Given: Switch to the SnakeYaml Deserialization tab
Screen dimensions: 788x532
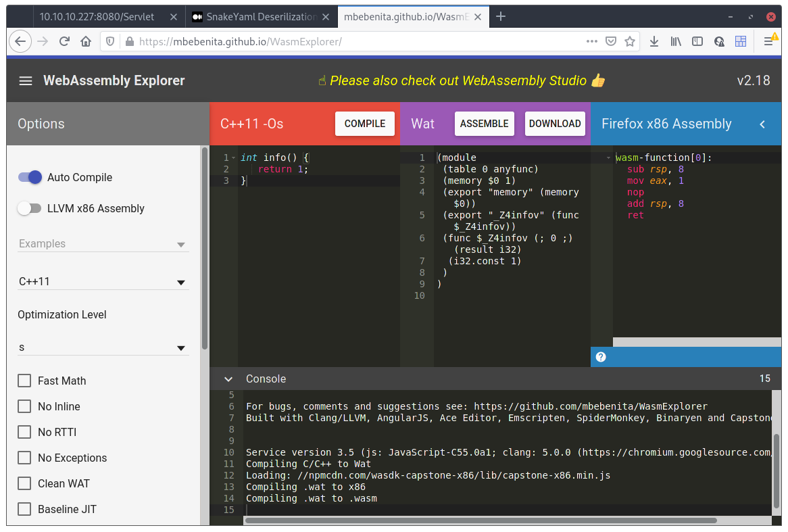Looking at the screenshot, I should [x=254, y=16].
